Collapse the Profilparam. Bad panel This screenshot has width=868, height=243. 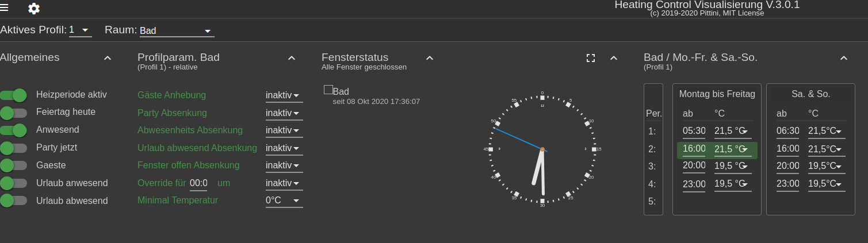292,58
